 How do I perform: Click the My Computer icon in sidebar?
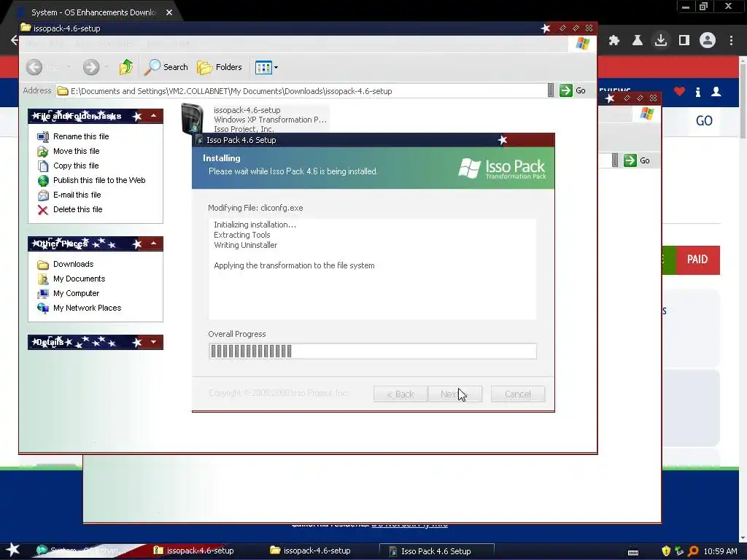(43, 294)
